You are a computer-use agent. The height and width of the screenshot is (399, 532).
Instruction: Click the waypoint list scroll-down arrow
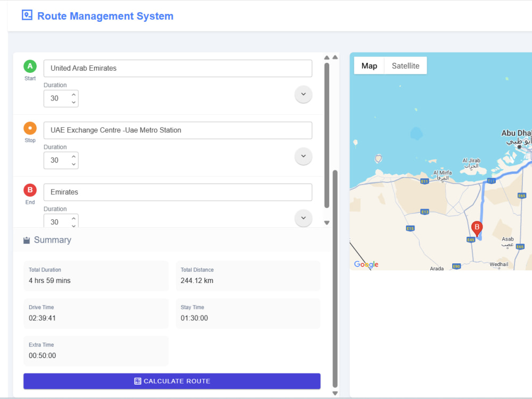[x=327, y=223]
